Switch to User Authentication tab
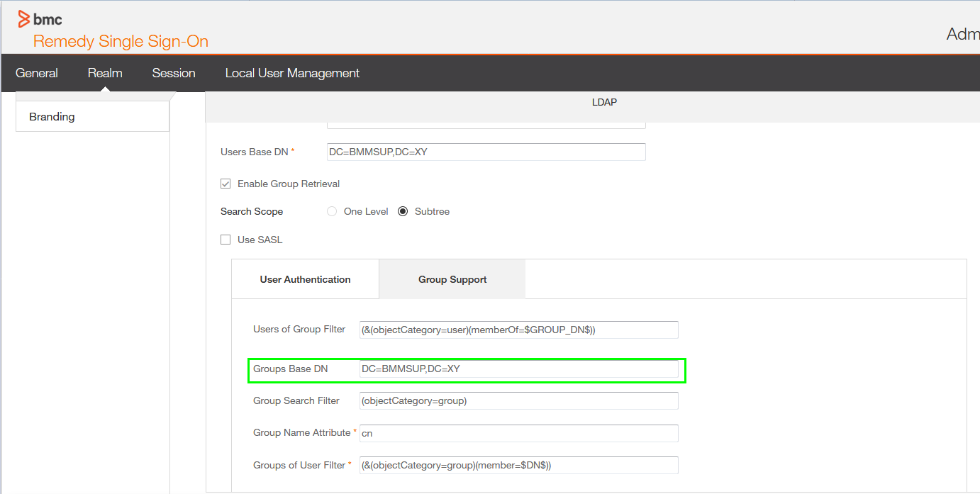 click(x=306, y=279)
